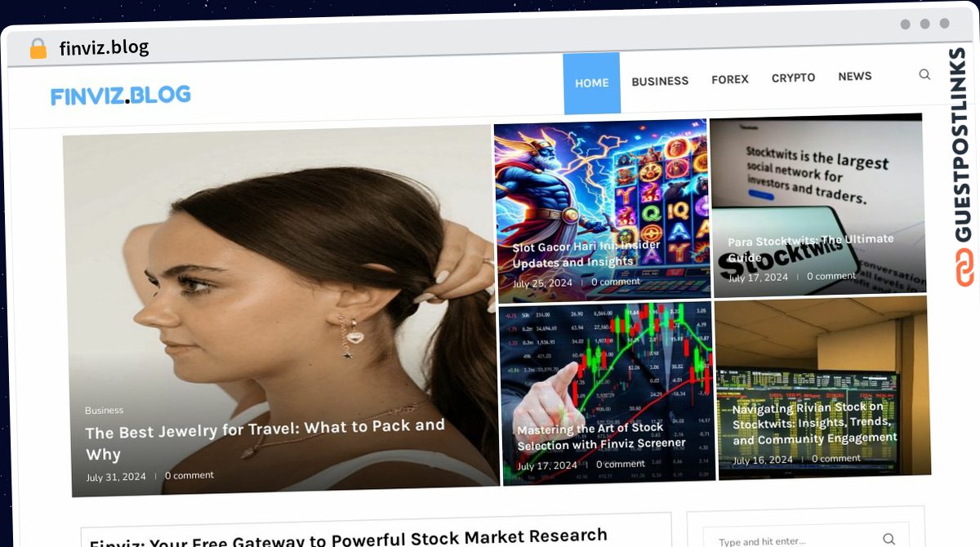Read 'Para Stocktwits: The Ultimate Guide' post

pyautogui.click(x=811, y=248)
